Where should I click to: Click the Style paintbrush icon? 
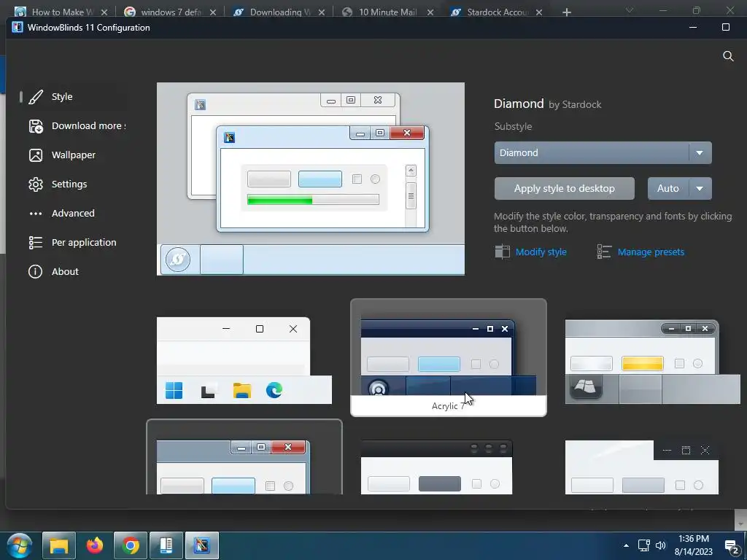(36, 97)
